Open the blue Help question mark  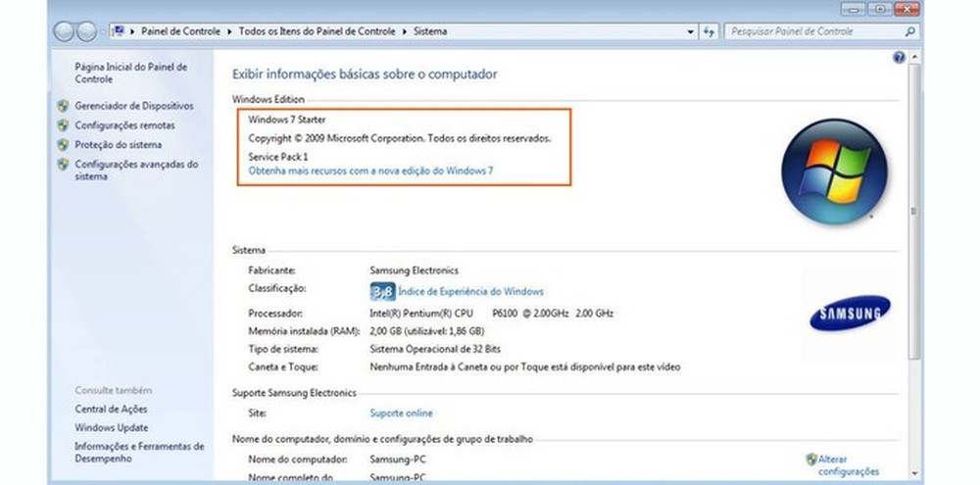(899, 58)
